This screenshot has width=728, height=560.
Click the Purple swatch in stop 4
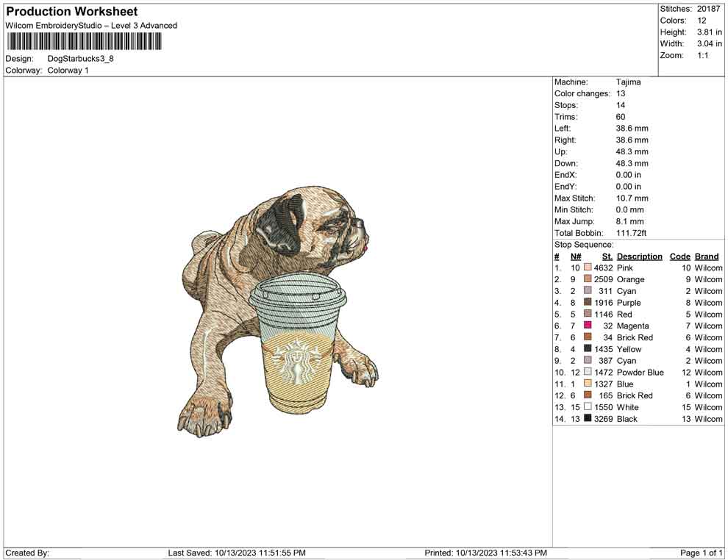pyautogui.click(x=588, y=302)
